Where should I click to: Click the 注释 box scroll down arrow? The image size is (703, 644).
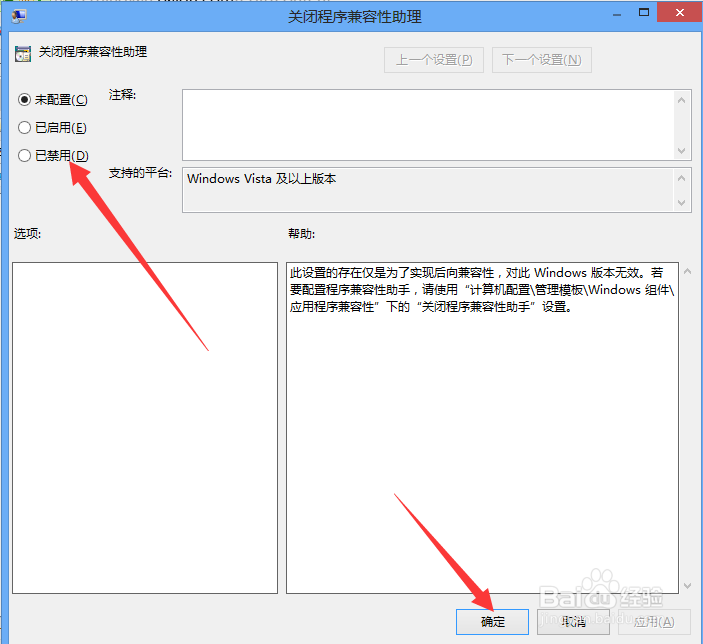pyautogui.click(x=681, y=151)
